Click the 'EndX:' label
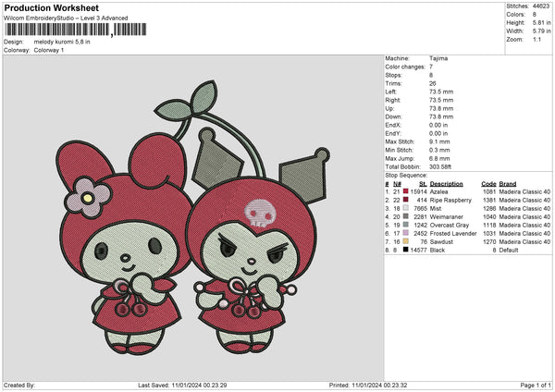The width and height of the screenshot is (555, 392). 393,125
